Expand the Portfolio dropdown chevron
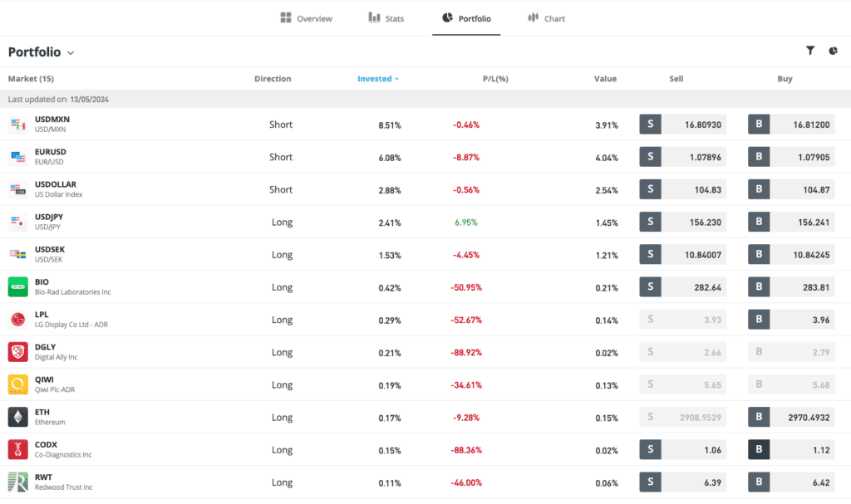 [x=71, y=53]
